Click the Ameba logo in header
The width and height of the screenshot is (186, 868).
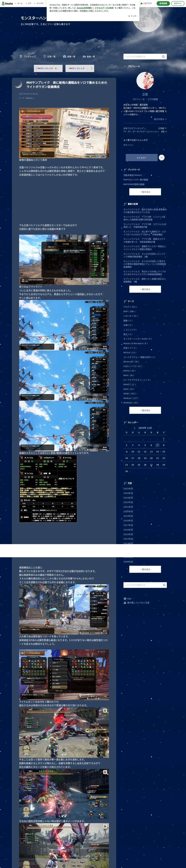click(7, 3)
